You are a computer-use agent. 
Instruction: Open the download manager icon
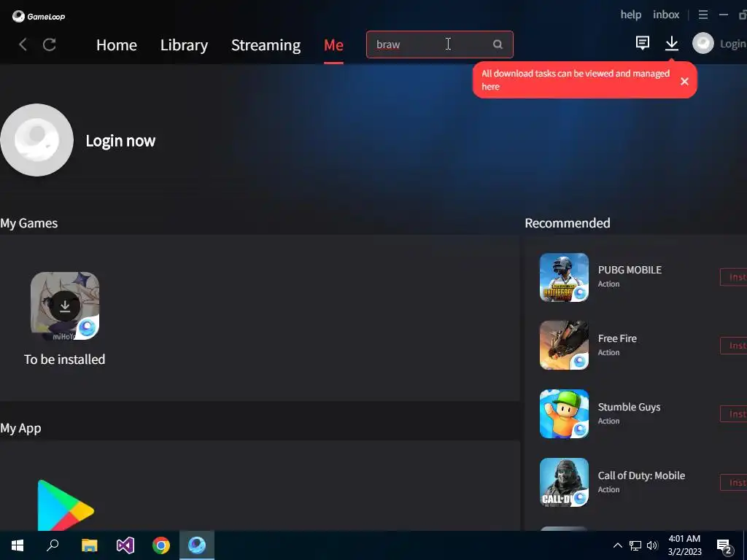672,43
